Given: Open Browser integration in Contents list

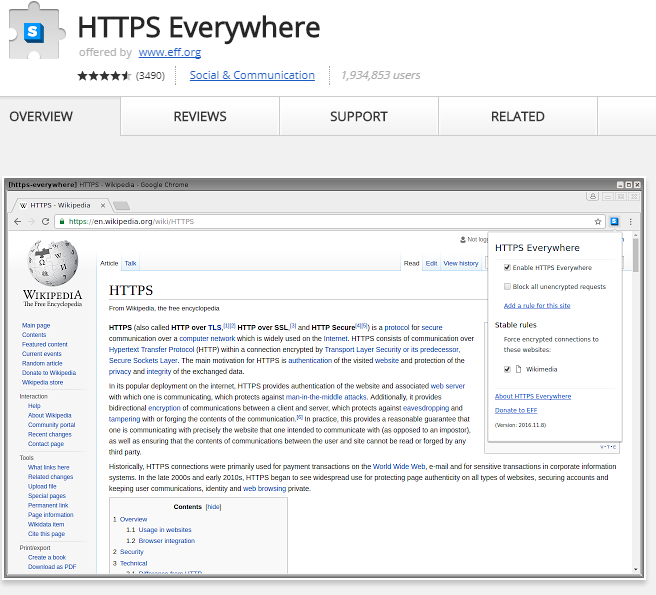Looking at the screenshot, I should (x=167, y=541).
